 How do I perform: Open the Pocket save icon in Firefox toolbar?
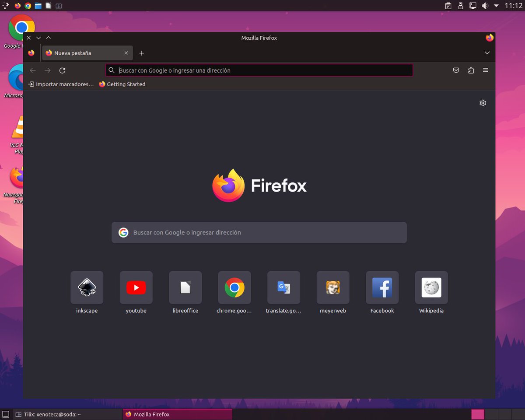[x=456, y=70]
